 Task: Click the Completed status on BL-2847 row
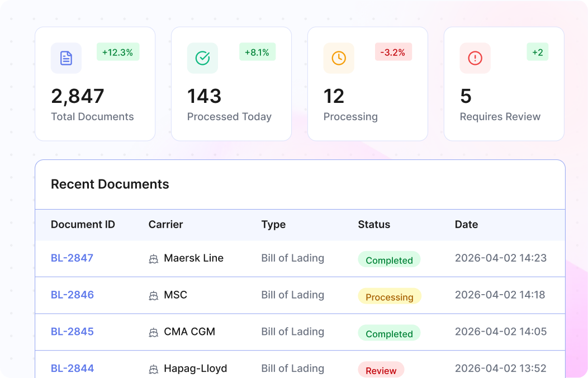point(389,259)
